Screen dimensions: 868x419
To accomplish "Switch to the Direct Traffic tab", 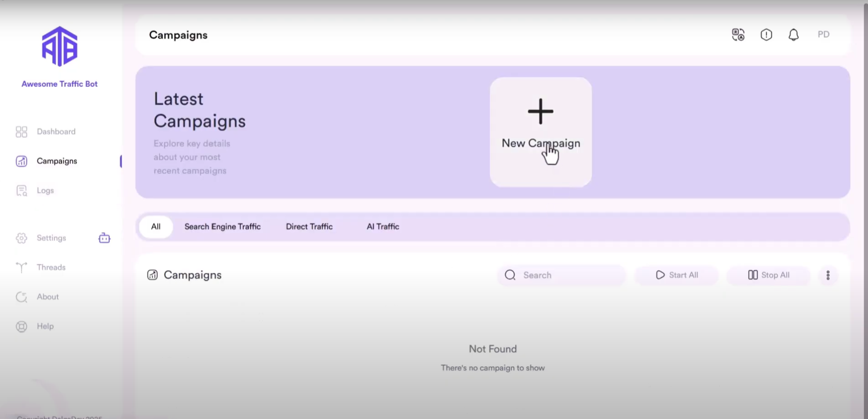I will pyautogui.click(x=309, y=227).
